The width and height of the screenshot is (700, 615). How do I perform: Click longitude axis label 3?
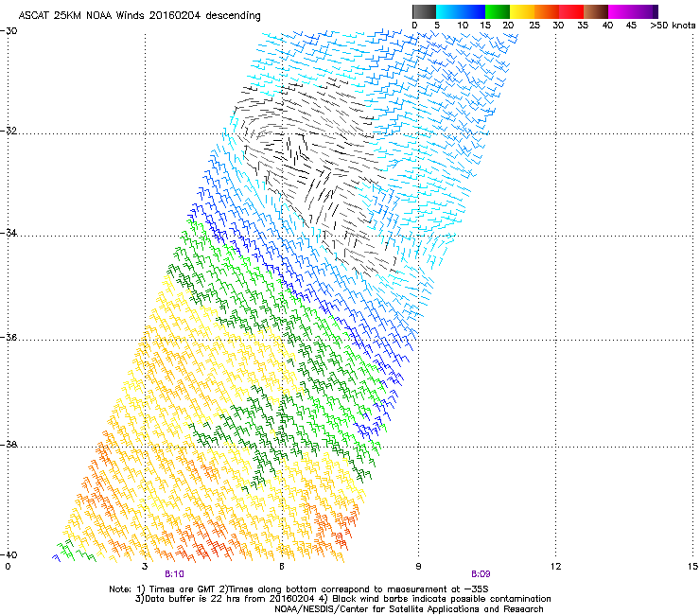[145, 567]
